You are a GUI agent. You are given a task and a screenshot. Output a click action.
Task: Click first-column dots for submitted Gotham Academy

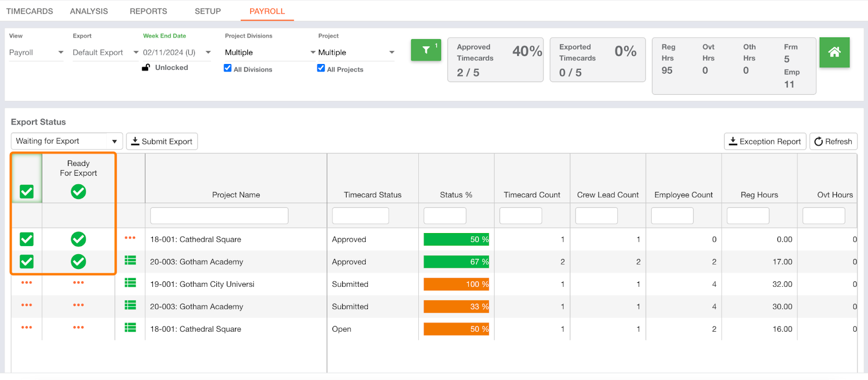[x=27, y=305]
